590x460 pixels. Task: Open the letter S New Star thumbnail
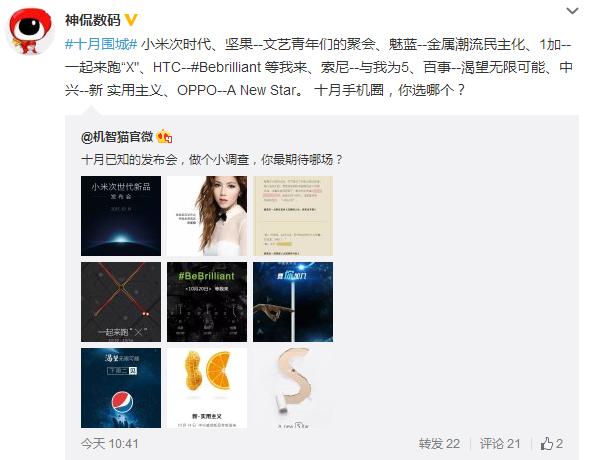point(293,388)
